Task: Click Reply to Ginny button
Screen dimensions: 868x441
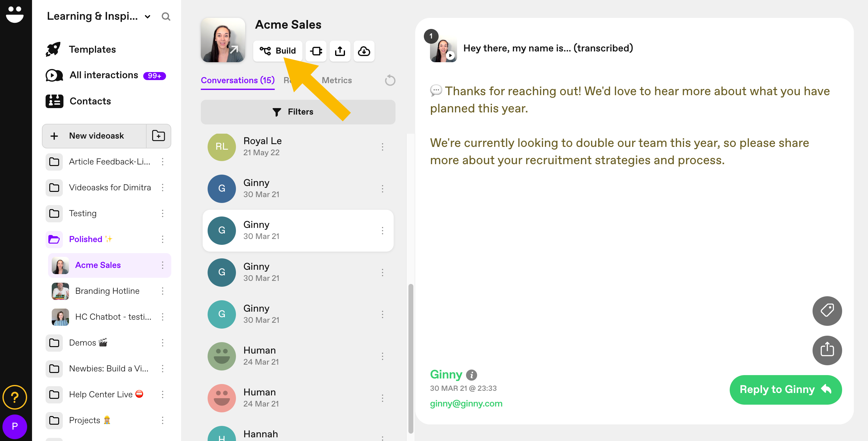Action: 785,390
